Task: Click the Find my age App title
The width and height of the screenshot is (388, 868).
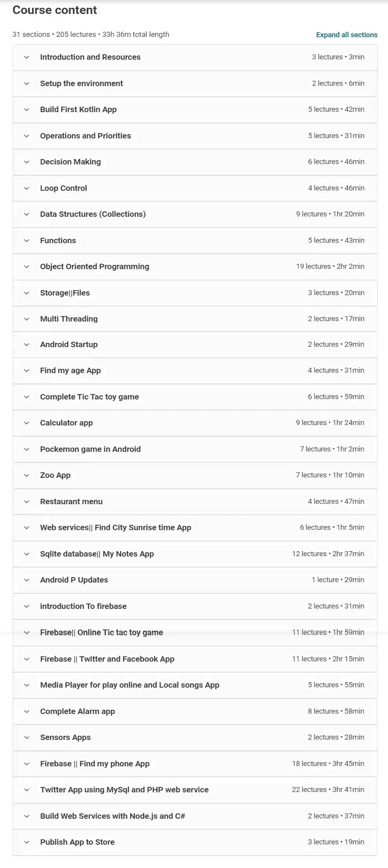Action: tap(70, 370)
